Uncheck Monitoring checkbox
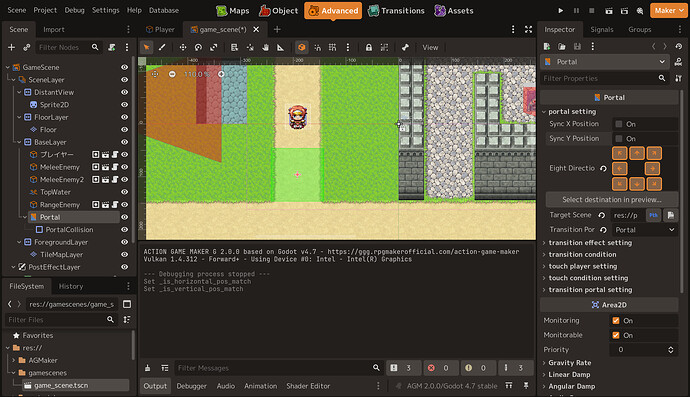Viewport: 690px width, 397px height. (616, 321)
